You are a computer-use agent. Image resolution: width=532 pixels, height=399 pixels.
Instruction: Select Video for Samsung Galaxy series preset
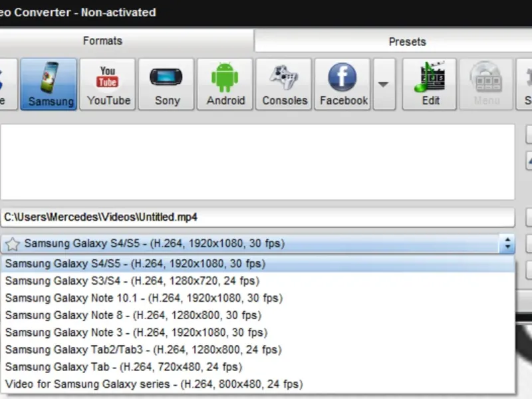(258, 384)
